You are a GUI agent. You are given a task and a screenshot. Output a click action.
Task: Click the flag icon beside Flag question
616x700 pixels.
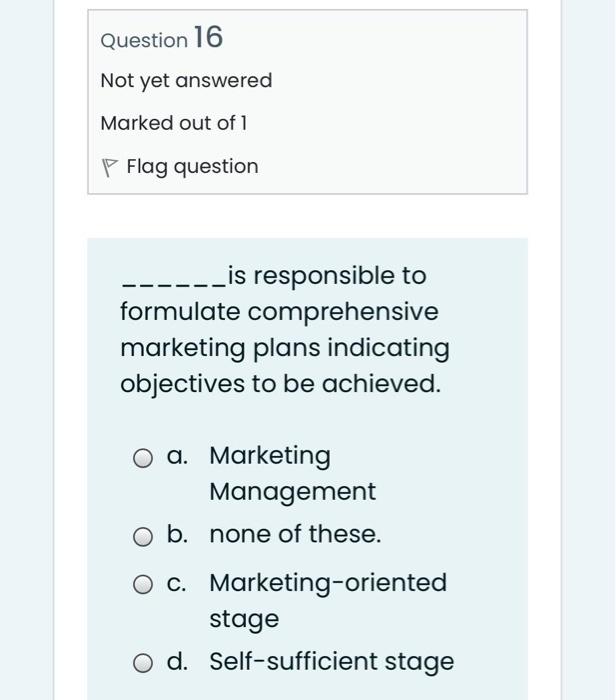coord(109,167)
